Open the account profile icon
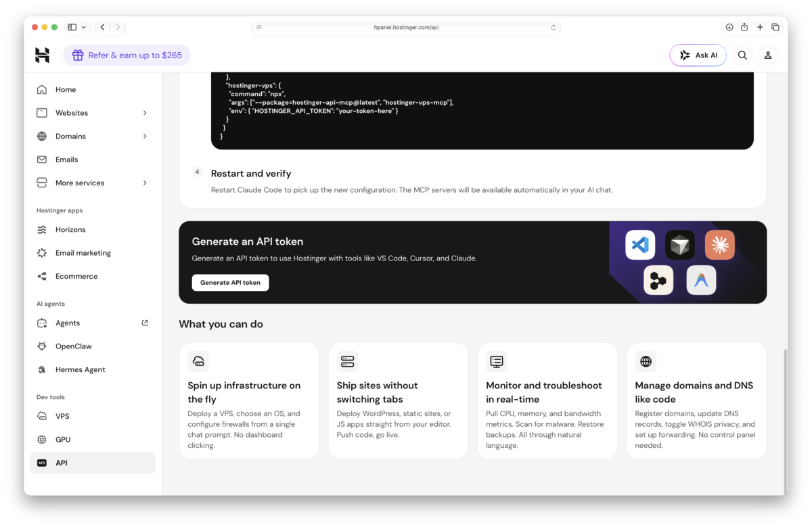The height and width of the screenshot is (527, 812). (768, 55)
